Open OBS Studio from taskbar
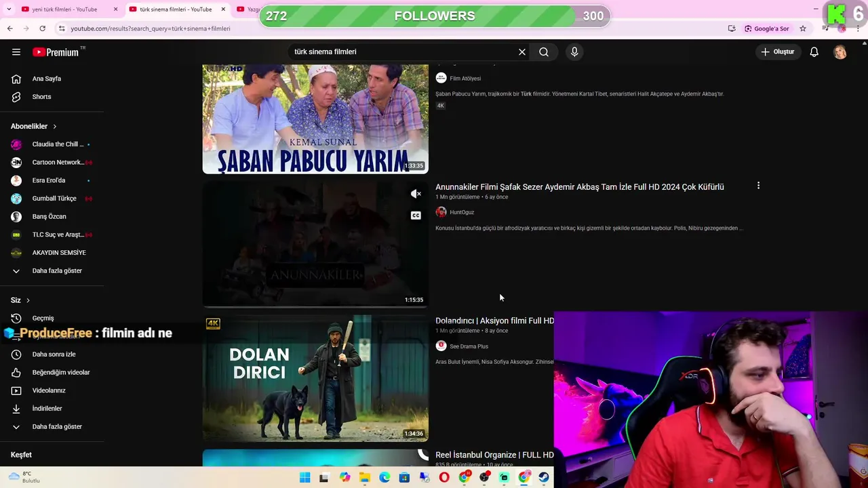The width and height of the screenshot is (868, 488). (x=484, y=478)
